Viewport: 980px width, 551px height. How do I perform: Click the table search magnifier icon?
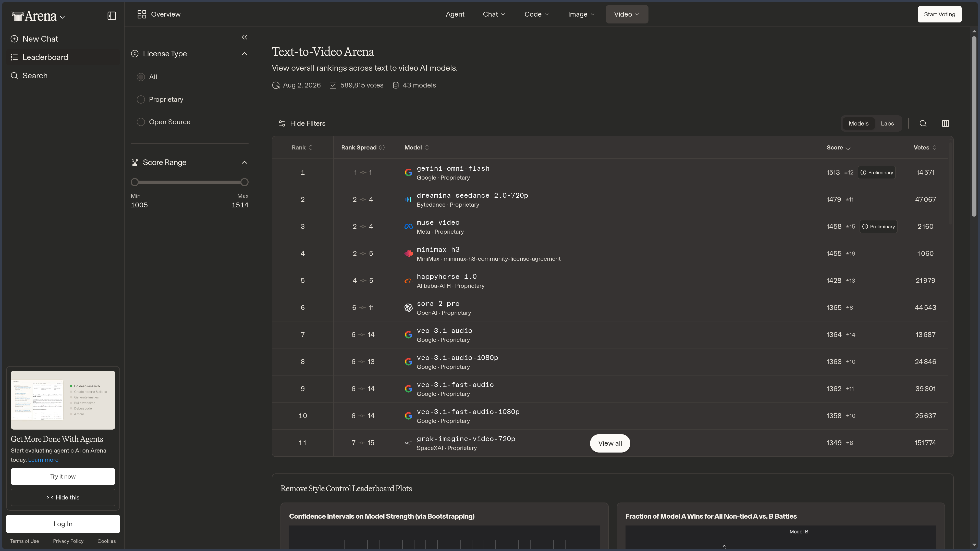(923, 123)
